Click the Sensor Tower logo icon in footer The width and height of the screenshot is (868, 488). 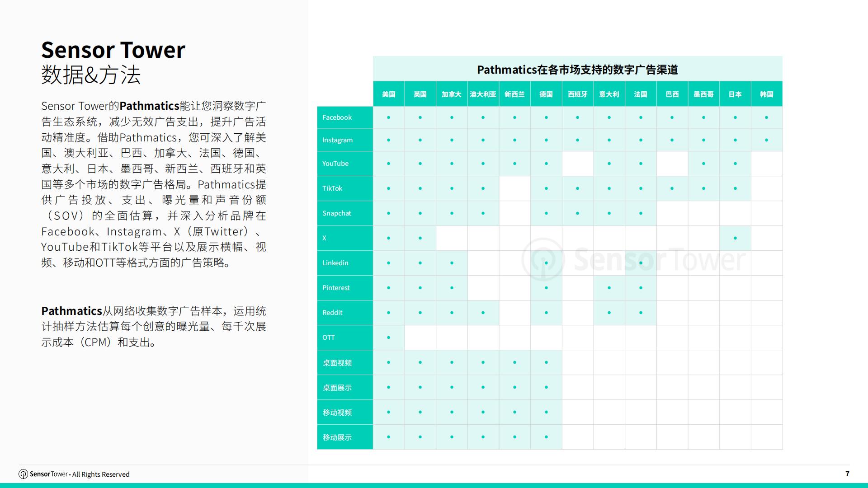click(23, 474)
